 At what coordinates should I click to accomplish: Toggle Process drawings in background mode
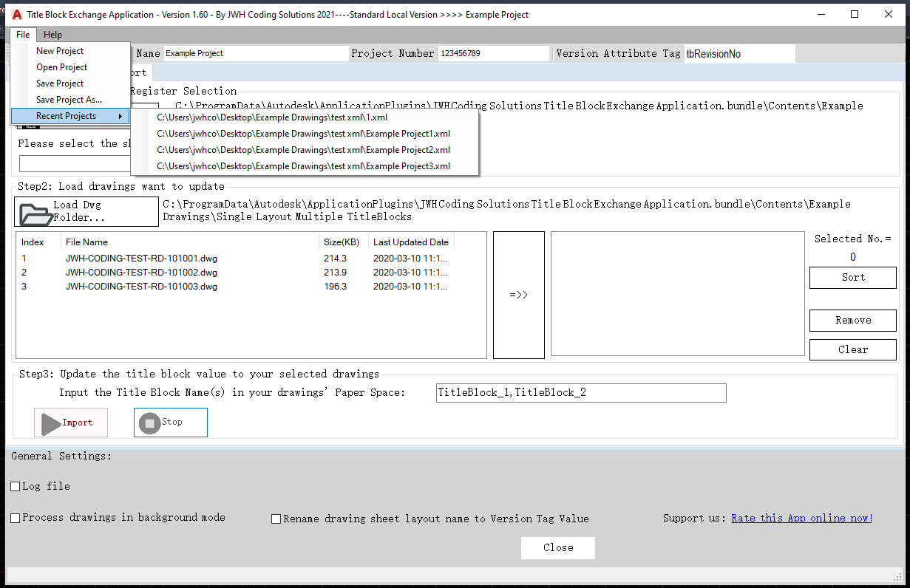(x=16, y=519)
